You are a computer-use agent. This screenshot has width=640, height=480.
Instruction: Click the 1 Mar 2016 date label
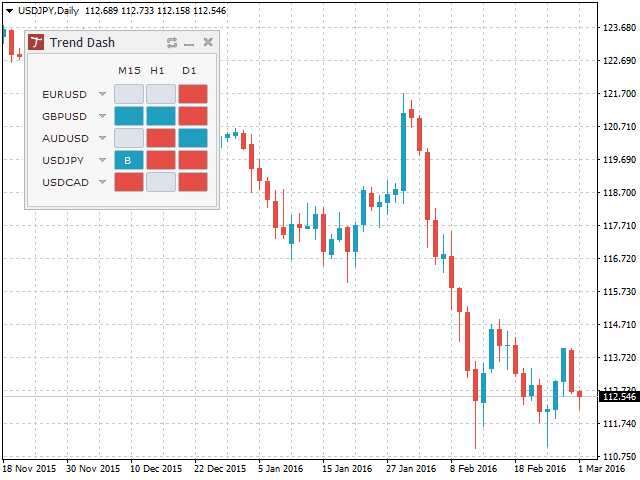601,469
